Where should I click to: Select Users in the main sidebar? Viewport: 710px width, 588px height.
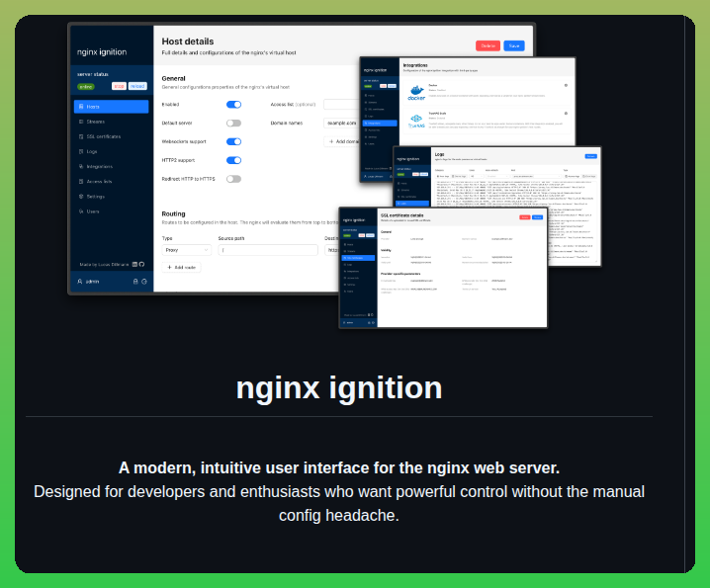[x=112, y=211]
